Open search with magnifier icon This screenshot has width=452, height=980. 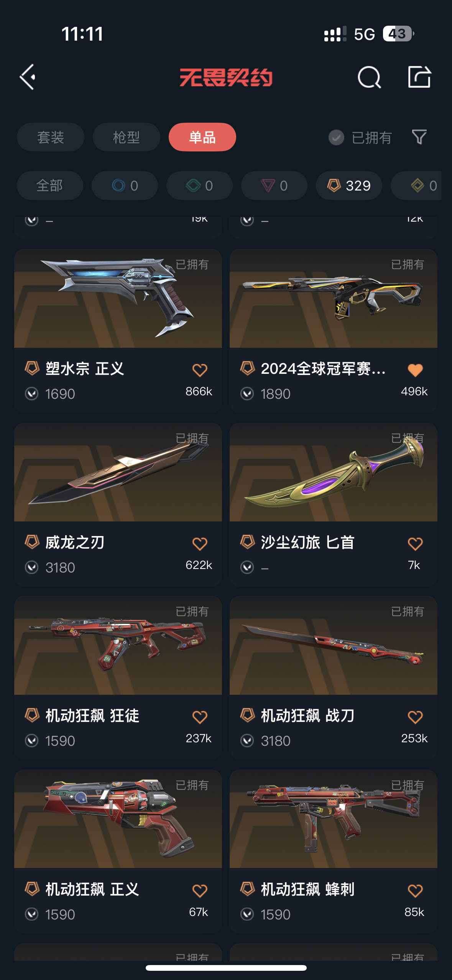(x=369, y=77)
